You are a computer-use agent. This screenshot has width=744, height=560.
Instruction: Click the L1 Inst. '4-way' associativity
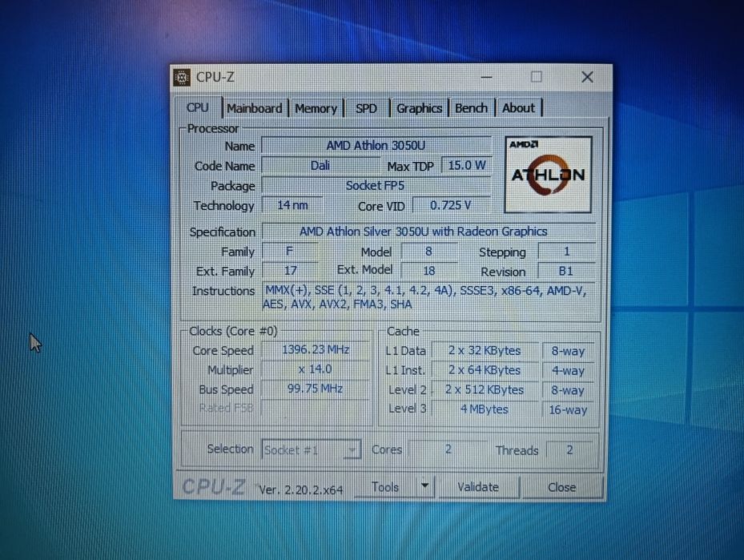click(x=568, y=371)
